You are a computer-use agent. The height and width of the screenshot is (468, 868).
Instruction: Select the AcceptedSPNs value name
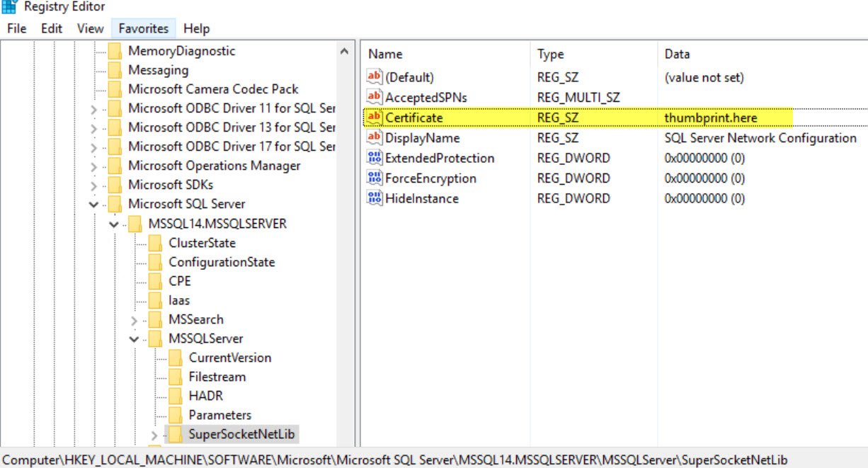[x=426, y=97]
